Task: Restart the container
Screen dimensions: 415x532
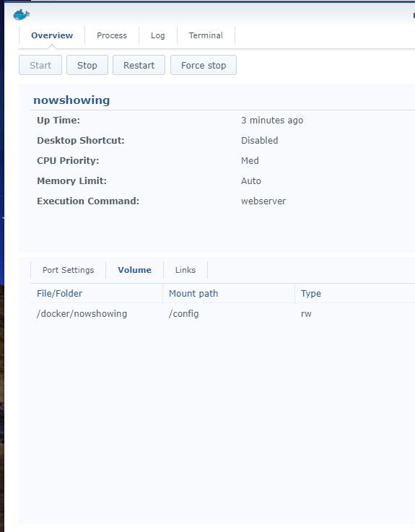Action: click(139, 65)
